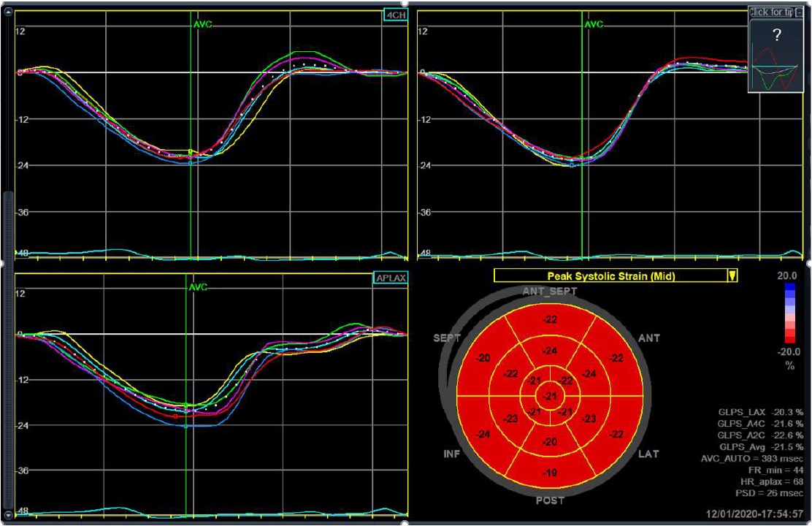This screenshot has height=526, width=812.
Task: Click the 20.0 upper color scale label
Action: coord(787,275)
